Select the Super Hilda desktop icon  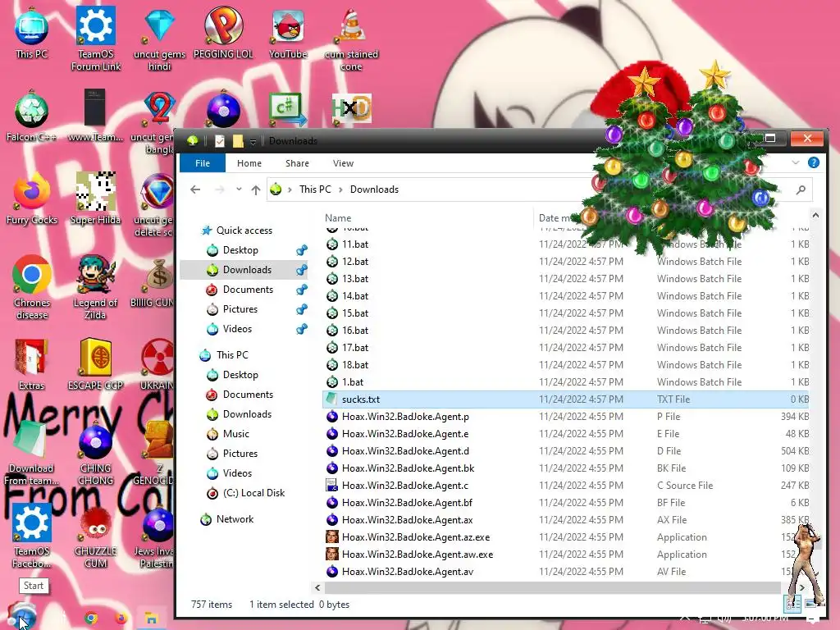point(95,199)
